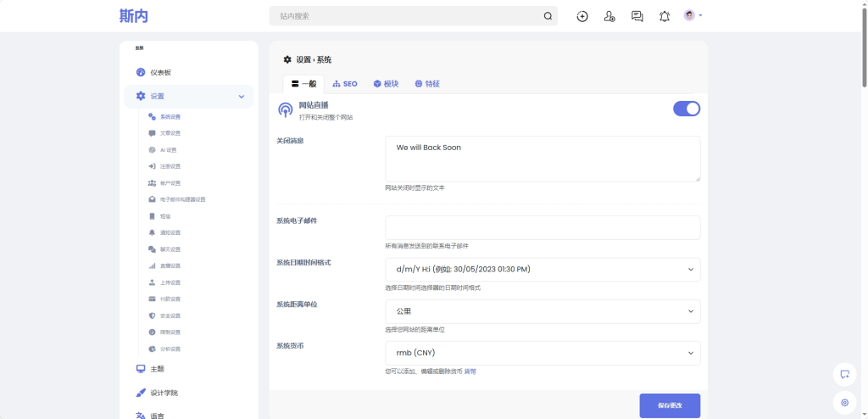Click the paintbrush icon beside 设计学院
This screenshot has width=868, height=419.
[141, 393]
